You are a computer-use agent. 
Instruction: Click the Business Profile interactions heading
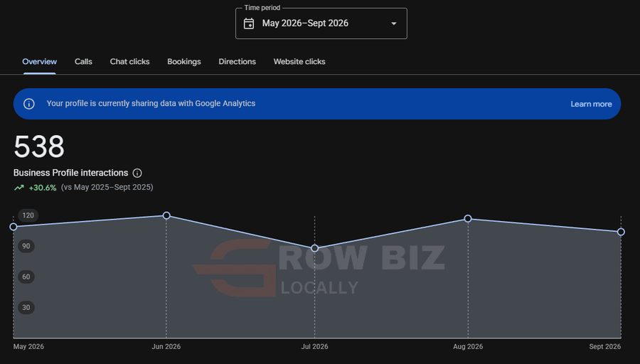70,173
